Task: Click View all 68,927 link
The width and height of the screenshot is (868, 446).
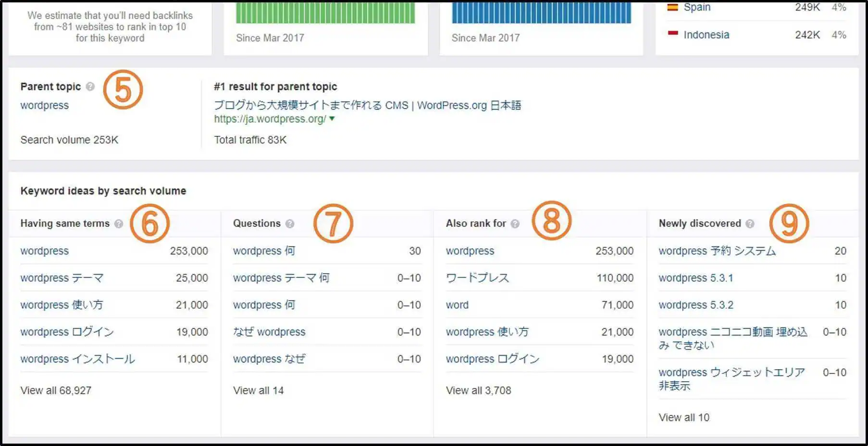Action: click(x=56, y=390)
